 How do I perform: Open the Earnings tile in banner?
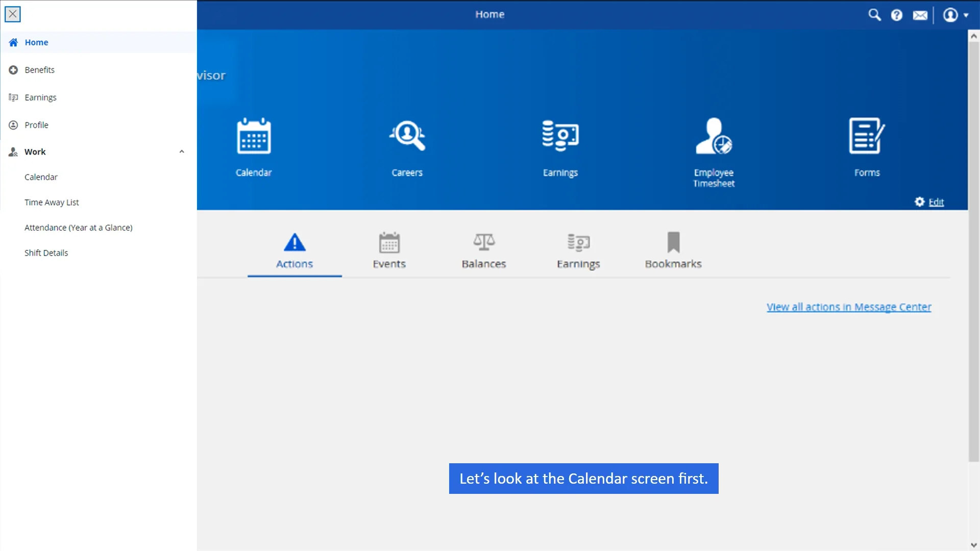coord(560,148)
